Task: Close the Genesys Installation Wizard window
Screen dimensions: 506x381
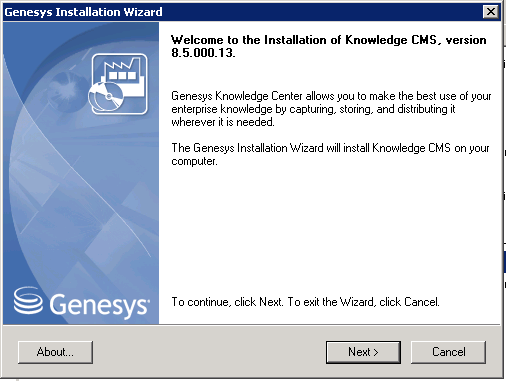Action: (491, 12)
